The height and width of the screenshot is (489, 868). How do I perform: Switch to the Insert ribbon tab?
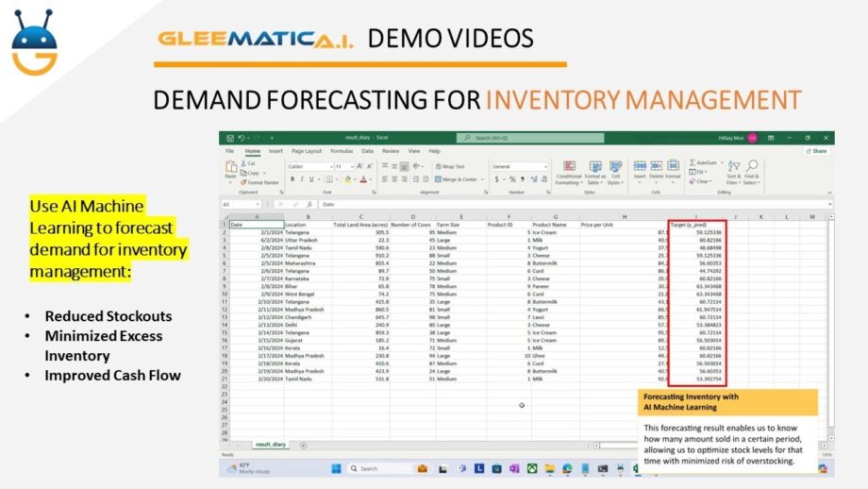[x=275, y=151]
